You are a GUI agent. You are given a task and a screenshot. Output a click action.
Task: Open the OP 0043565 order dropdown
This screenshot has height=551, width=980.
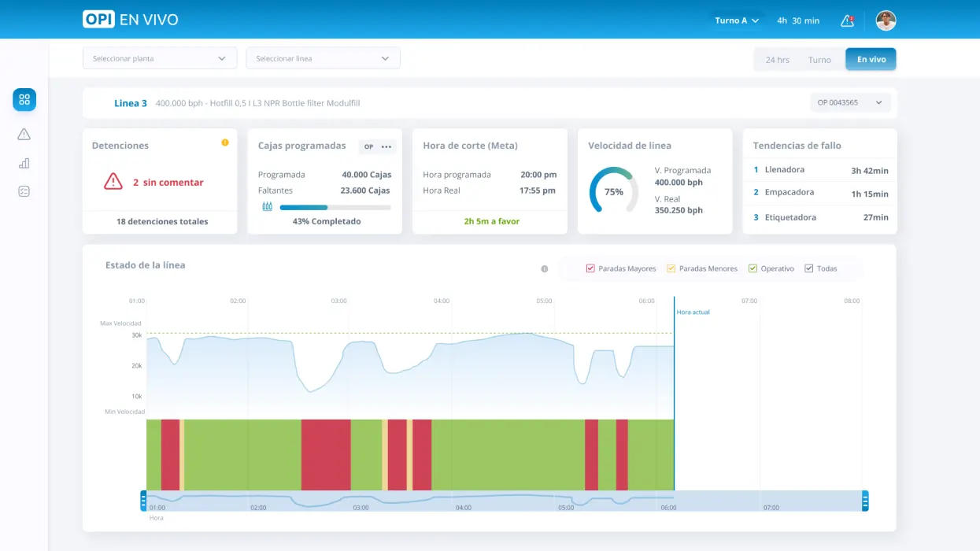850,102
